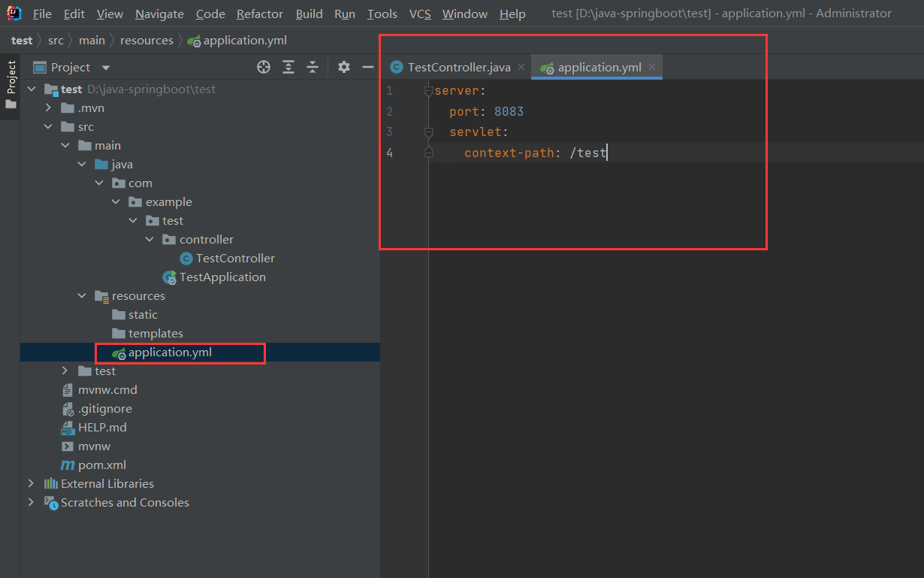Click the application.yml breadcrumb
This screenshot has width=924, height=578.
pyautogui.click(x=237, y=41)
